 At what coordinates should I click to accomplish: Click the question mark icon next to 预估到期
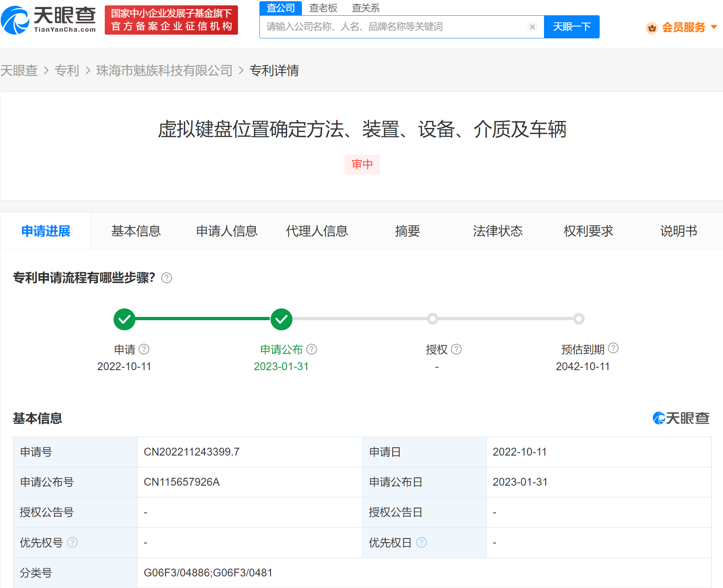click(x=613, y=349)
